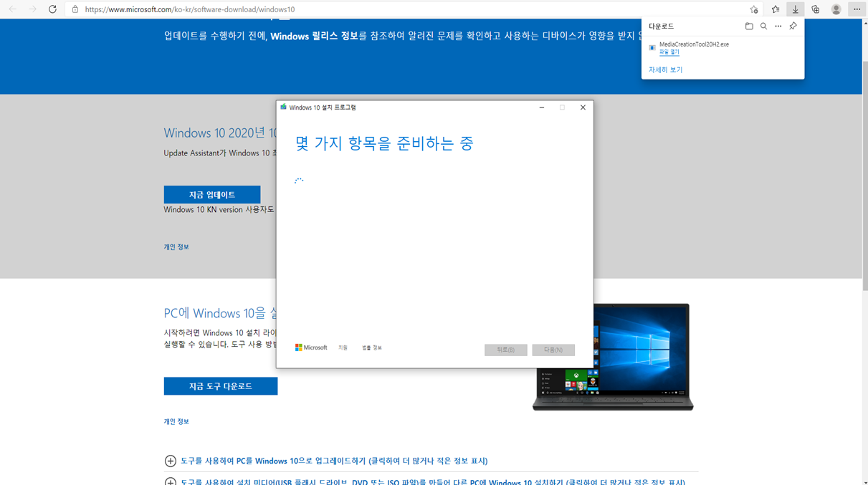This screenshot has height=485, width=868.
Task: Click the Microsoft logo in the setup window
Action: point(311,347)
